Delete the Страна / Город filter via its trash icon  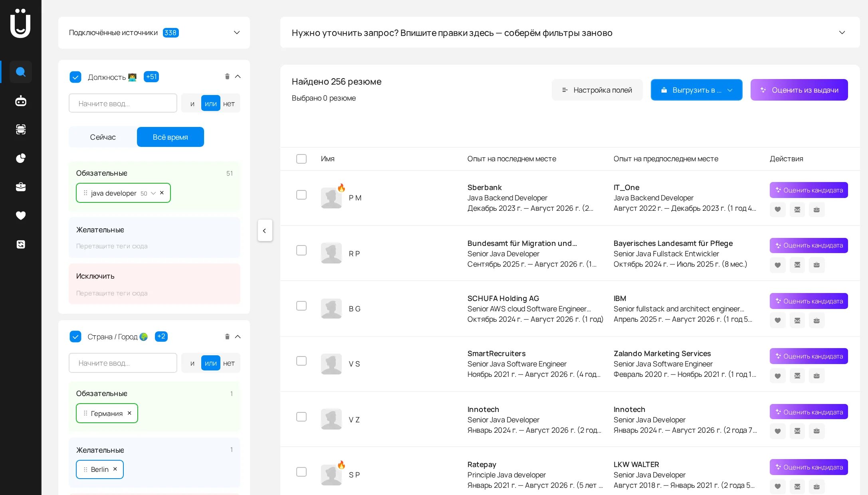(x=227, y=337)
